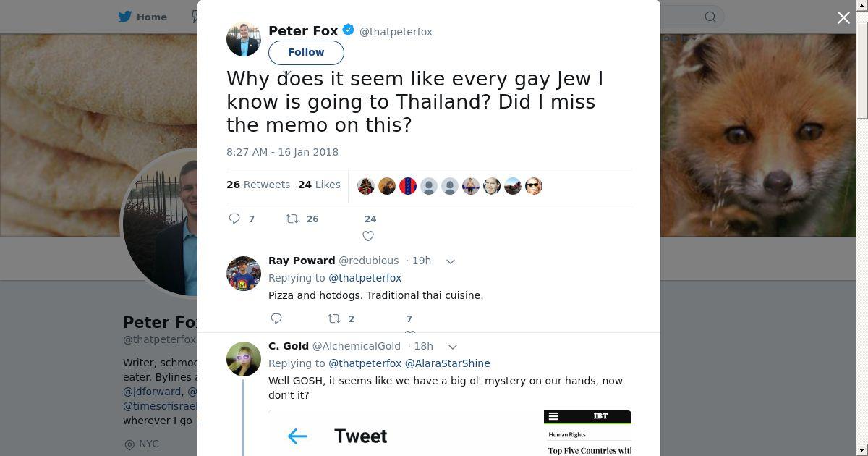Click the tweet timestamp 16 Jan 2018

pos(282,152)
